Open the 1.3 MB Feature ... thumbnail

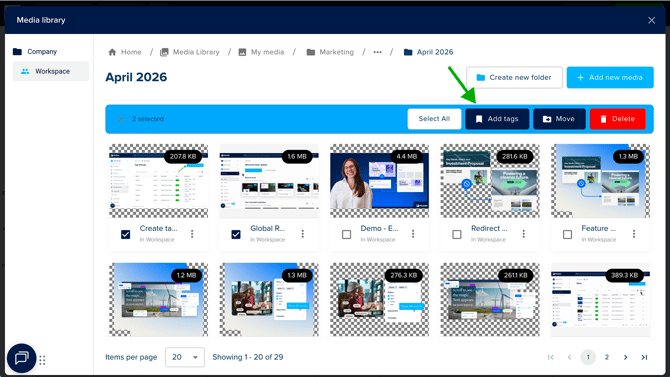(x=600, y=181)
